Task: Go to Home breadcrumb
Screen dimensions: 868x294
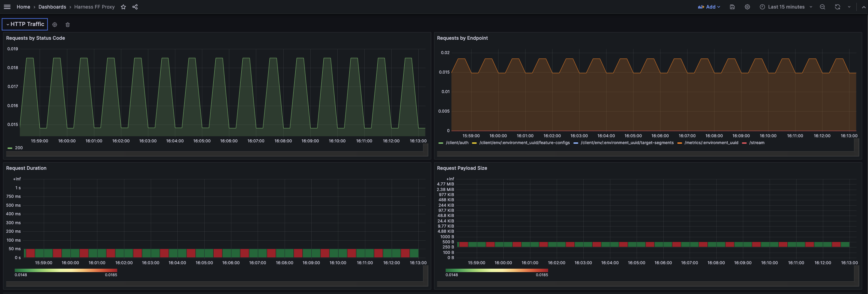Action: click(x=23, y=7)
